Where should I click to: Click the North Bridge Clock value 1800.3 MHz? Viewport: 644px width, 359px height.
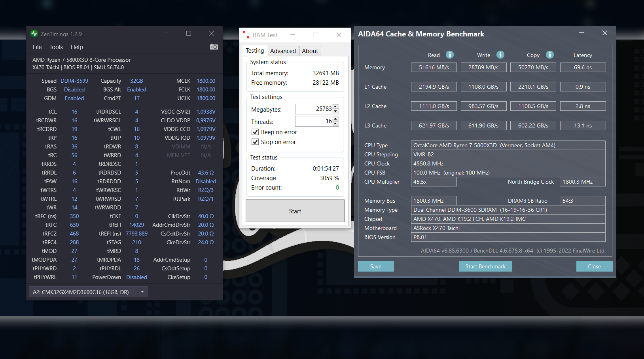pyautogui.click(x=583, y=182)
